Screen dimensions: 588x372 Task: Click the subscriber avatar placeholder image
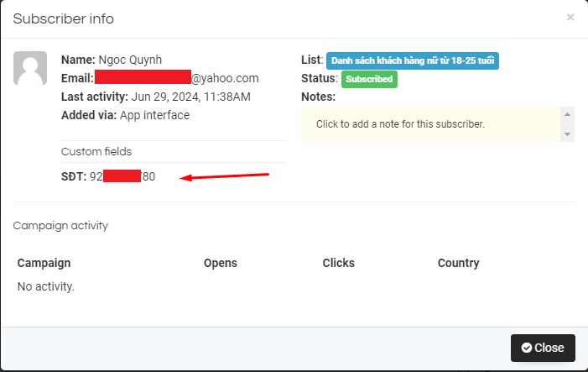tap(30, 68)
